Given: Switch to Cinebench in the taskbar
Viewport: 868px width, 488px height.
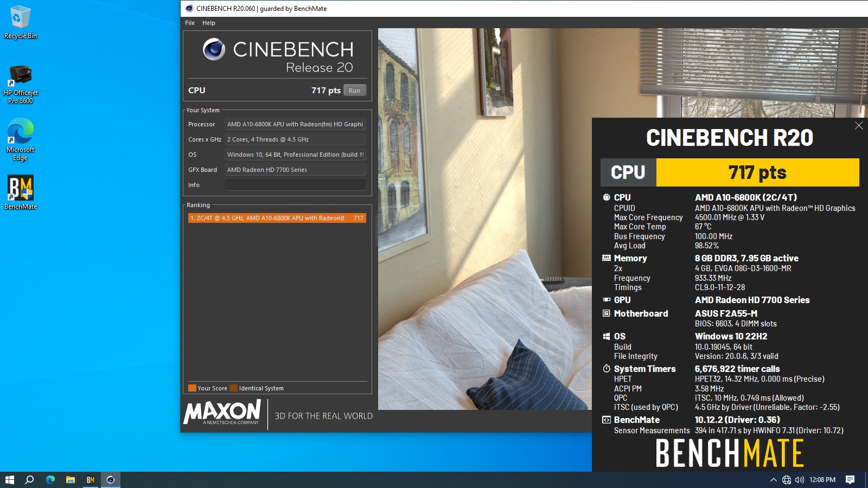Looking at the screenshot, I should coord(111,480).
